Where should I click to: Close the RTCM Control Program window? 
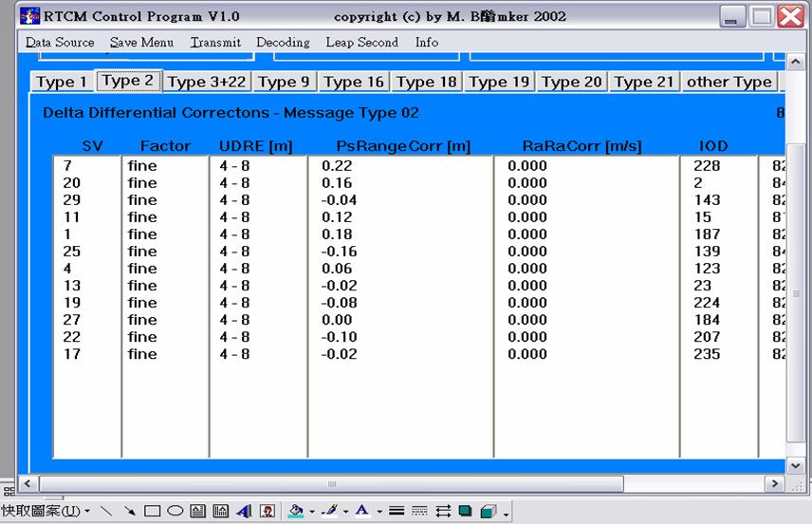point(791,16)
